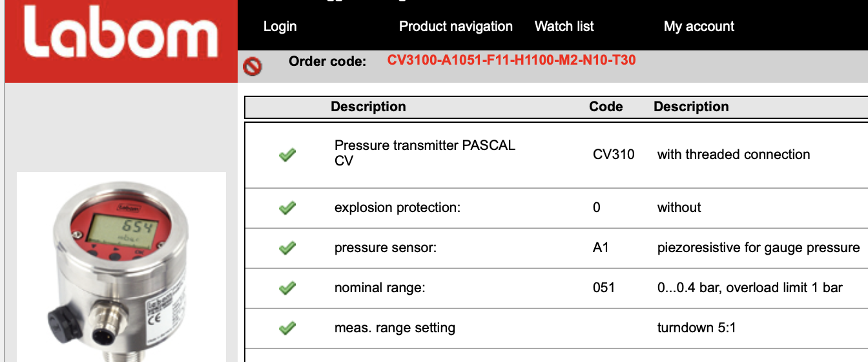Click the Code column header
Viewport: 868px width, 362px height.
[x=606, y=107]
